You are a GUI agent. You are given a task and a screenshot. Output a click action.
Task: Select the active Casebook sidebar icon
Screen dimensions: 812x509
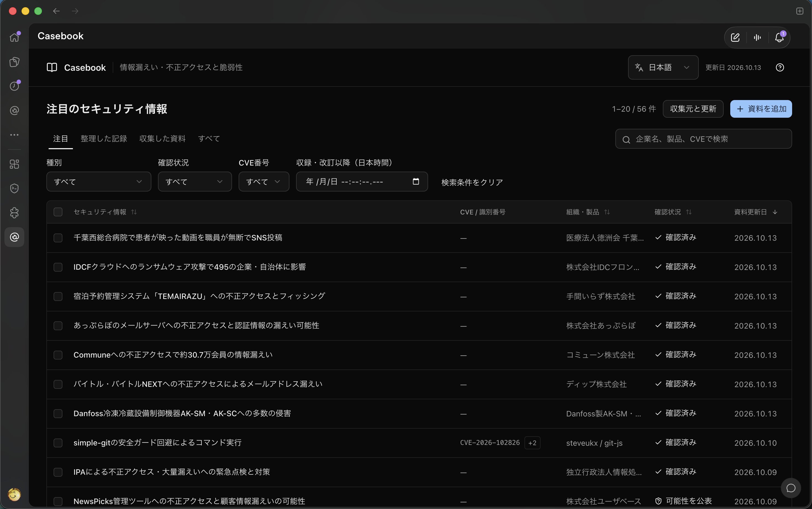(14, 237)
